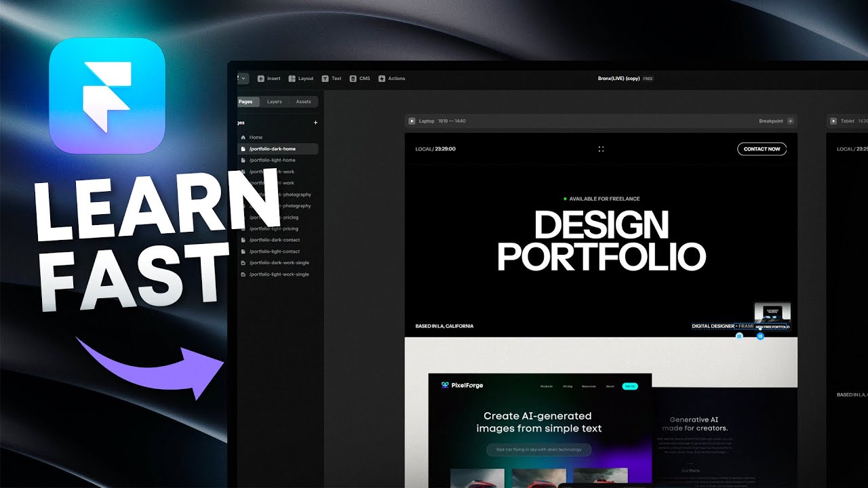Screen dimensions: 868x488
Task: Select 'Create AI-generated images' headline
Action: coord(539,422)
